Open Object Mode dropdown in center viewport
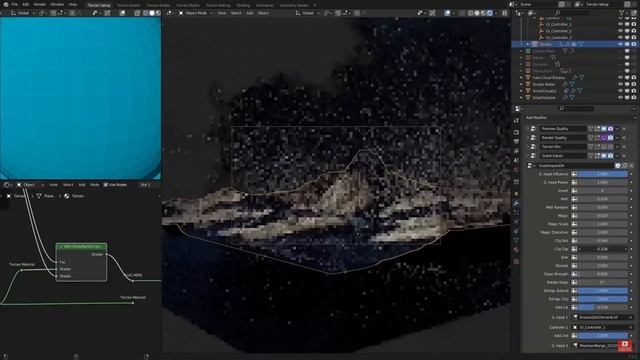The height and width of the screenshot is (360, 640). 196,13
